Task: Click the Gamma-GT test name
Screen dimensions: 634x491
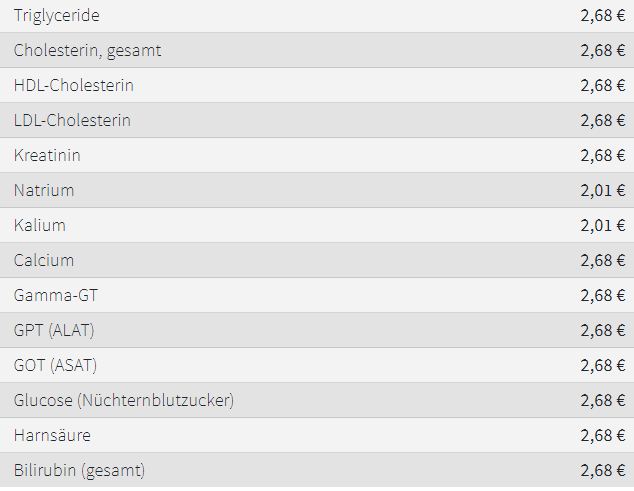Action: click(56, 296)
